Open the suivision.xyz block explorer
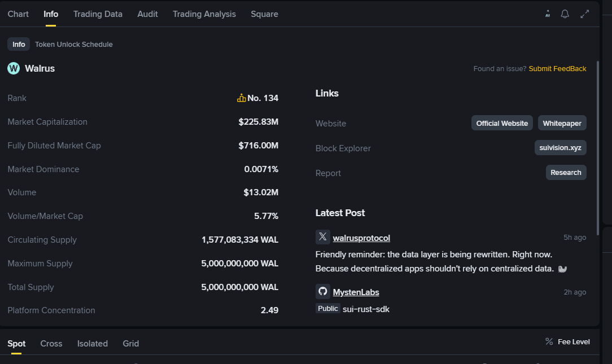Image resolution: width=612 pixels, height=364 pixels. click(560, 148)
